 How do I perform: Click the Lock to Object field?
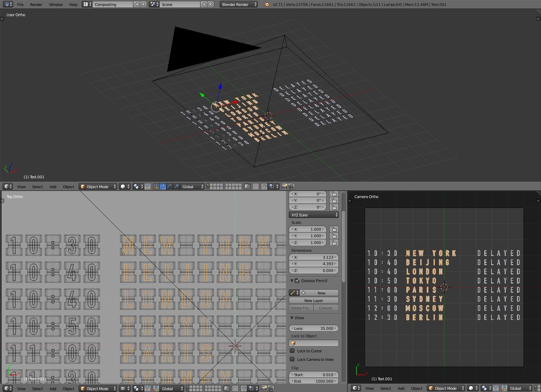coord(314,343)
